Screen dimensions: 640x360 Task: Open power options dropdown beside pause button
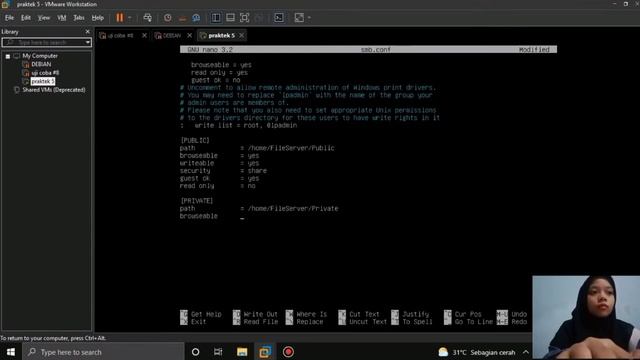(x=130, y=18)
